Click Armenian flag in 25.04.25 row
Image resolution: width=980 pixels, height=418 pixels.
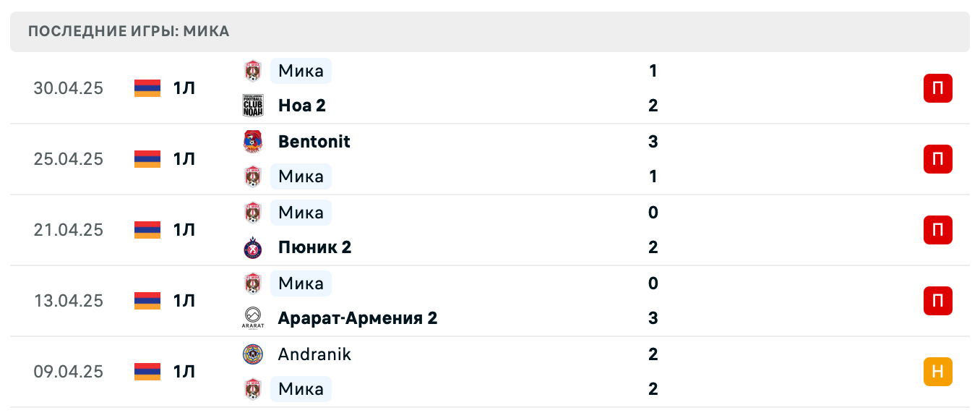pyautogui.click(x=147, y=159)
